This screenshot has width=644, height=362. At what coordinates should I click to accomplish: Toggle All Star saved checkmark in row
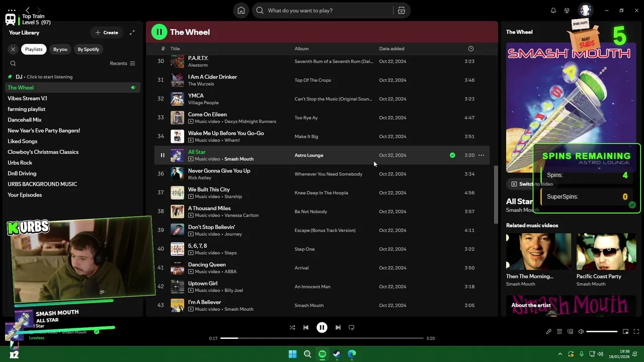[452, 155]
